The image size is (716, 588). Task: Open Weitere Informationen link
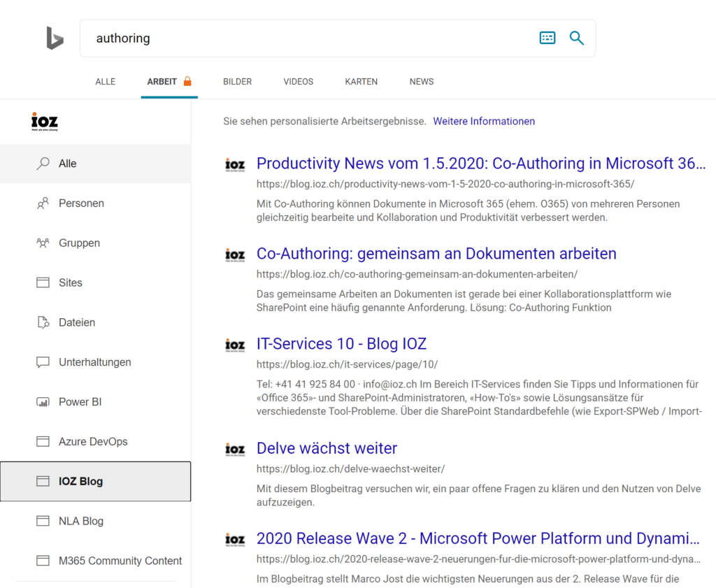pos(484,122)
